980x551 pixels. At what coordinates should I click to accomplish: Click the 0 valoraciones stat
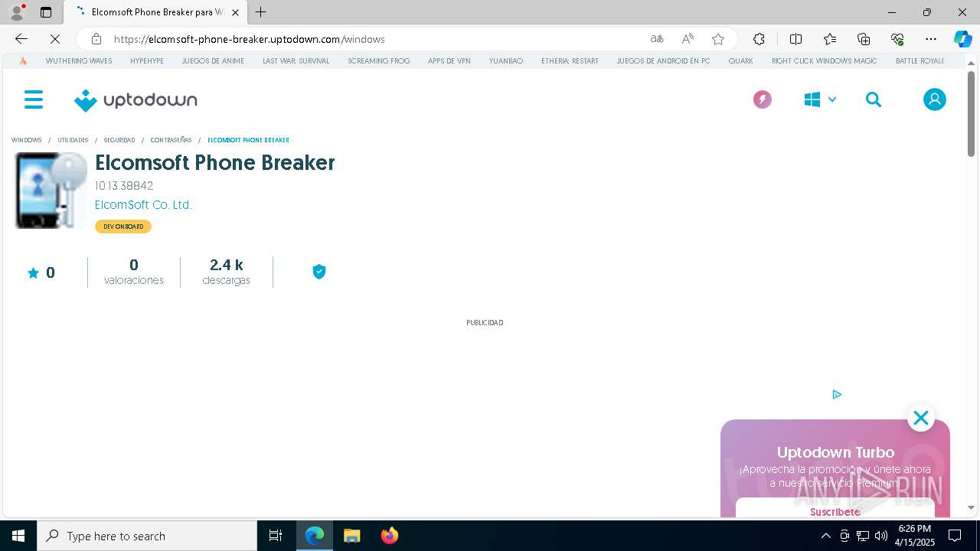click(134, 272)
